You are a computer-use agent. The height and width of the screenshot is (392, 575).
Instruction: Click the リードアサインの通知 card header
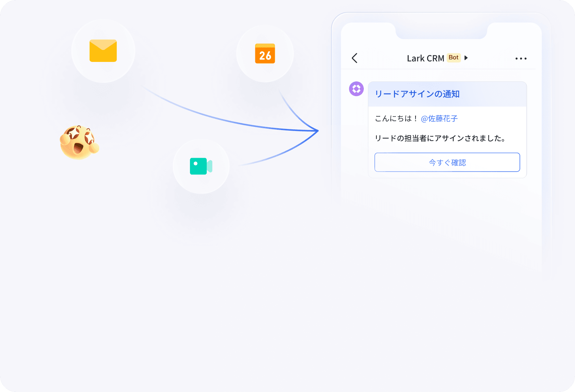(x=447, y=94)
